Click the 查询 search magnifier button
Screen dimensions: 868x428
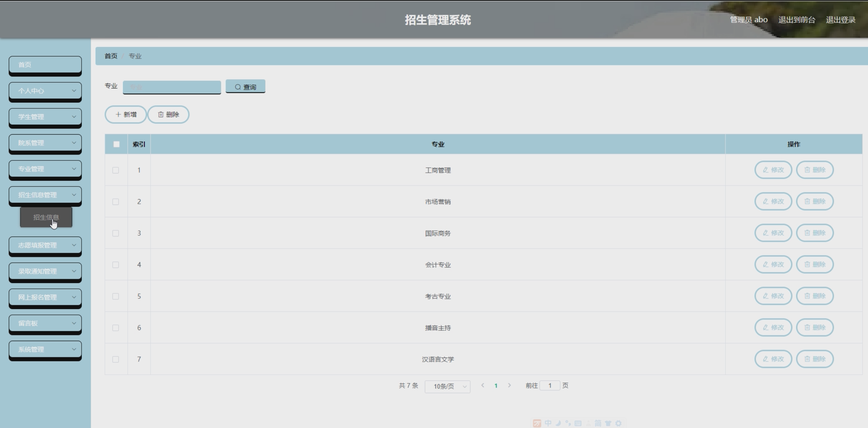coord(245,87)
